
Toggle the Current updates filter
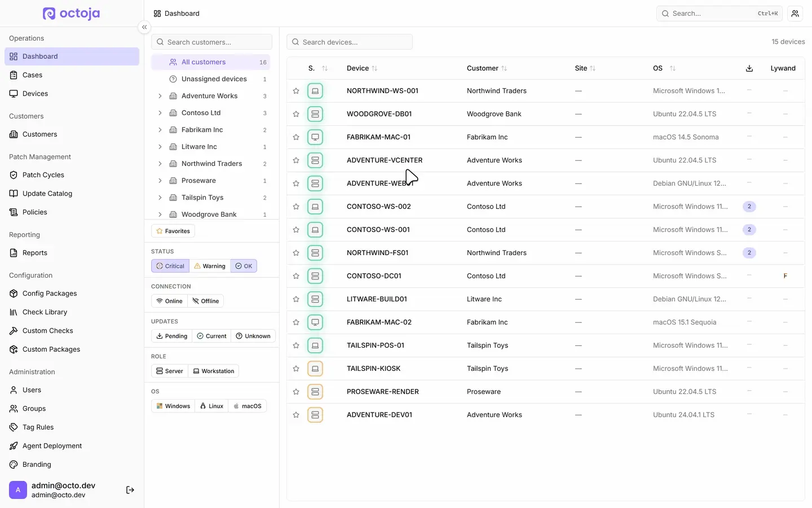[211, 336]
